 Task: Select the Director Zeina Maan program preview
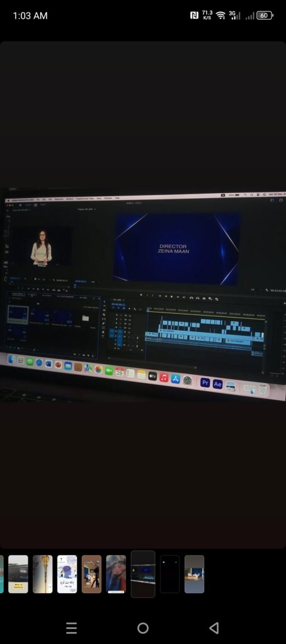(178, 248)
